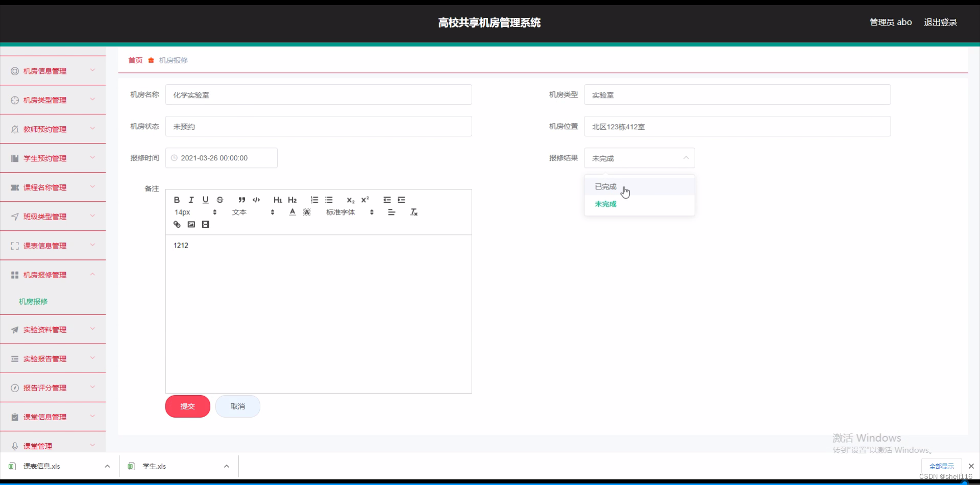Select the strikethrough formatting icon
Viewport: 980px width, 485px height.
point(220,200)
